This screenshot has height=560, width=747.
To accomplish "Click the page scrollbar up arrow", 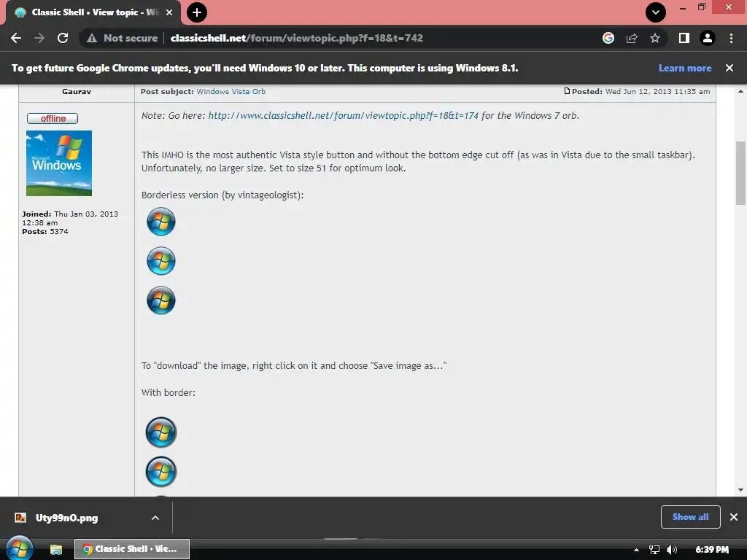I will pyautogui.click(x=740, y=91).
